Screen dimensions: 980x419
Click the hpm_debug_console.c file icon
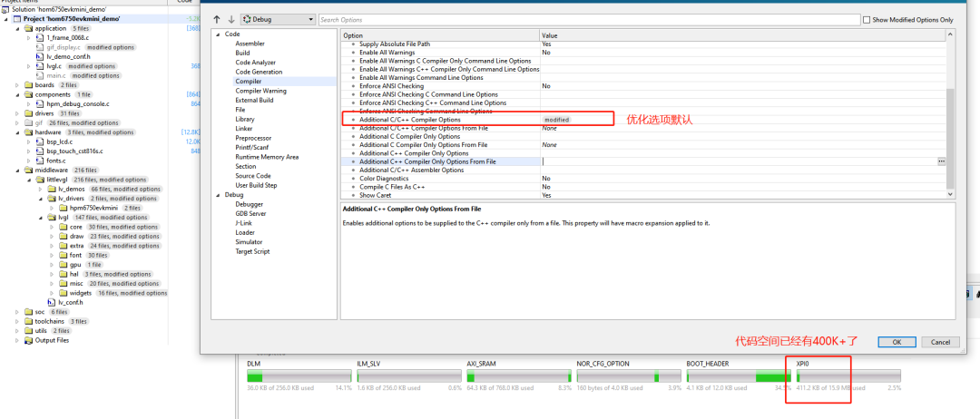[39, 103]
